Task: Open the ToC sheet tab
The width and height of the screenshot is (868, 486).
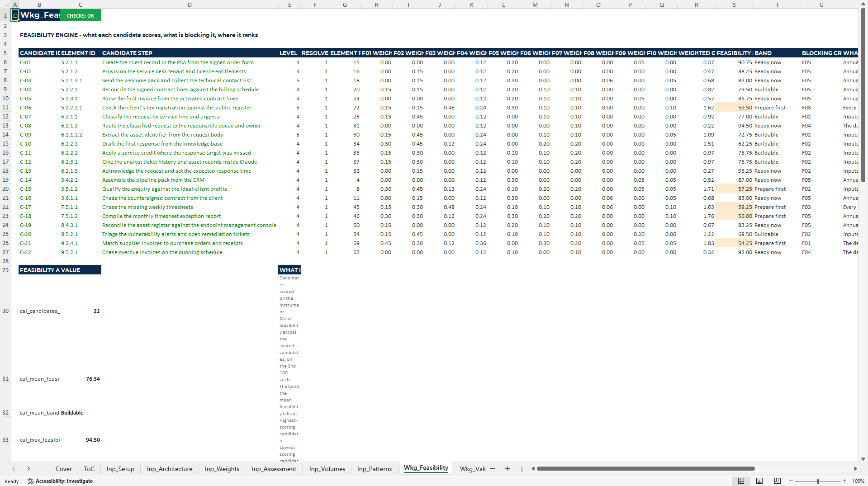Action: pos(89,469)
